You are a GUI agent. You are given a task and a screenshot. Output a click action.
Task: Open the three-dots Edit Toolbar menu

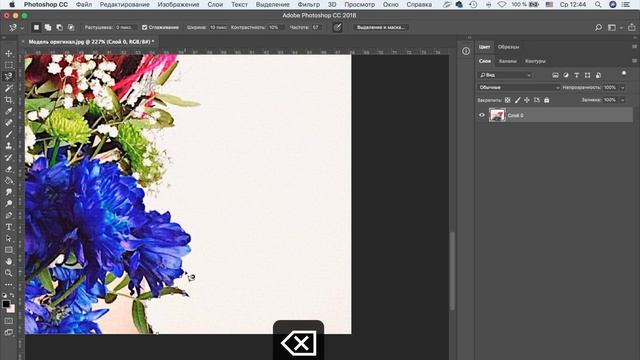pos(9,284)
